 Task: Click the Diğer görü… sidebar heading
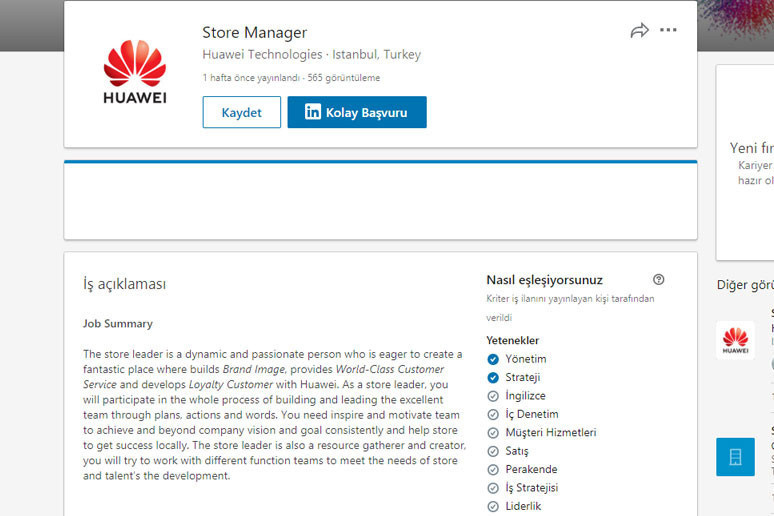coord(745,285)
